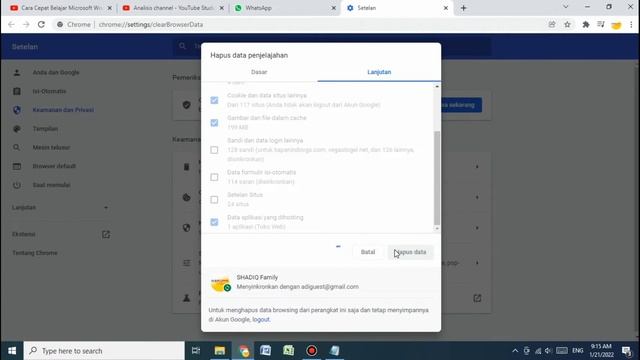Open Isi-Otomatis in the sidebar
Viewport: 640px width, 360px height.
coord(49,91)
